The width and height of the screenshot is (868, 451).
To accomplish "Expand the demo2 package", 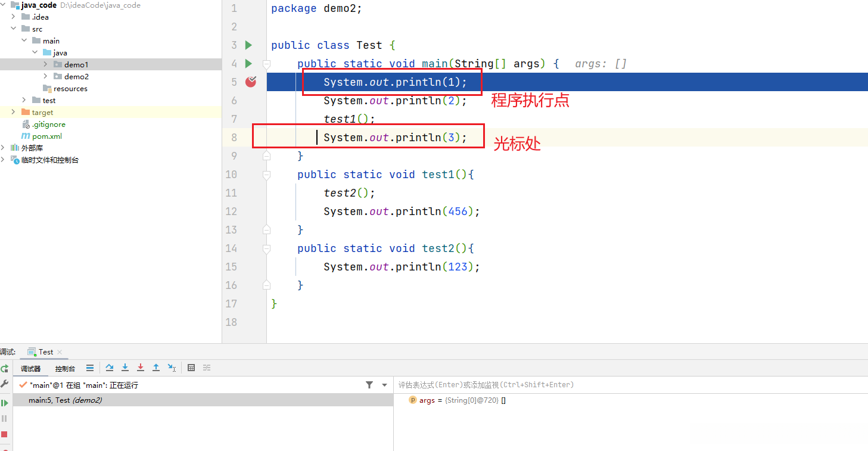I will coord(46,76).
